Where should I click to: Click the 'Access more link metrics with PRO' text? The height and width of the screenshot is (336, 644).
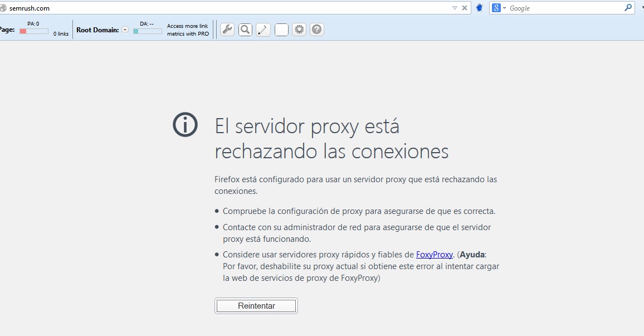coord(188,30)
